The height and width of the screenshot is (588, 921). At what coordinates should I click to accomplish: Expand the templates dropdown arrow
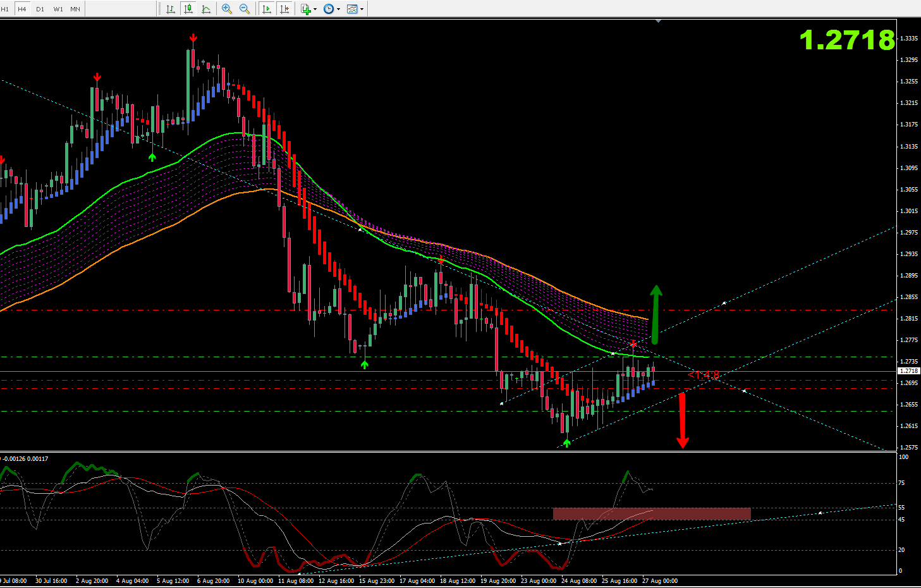click(x=362, y=9)
